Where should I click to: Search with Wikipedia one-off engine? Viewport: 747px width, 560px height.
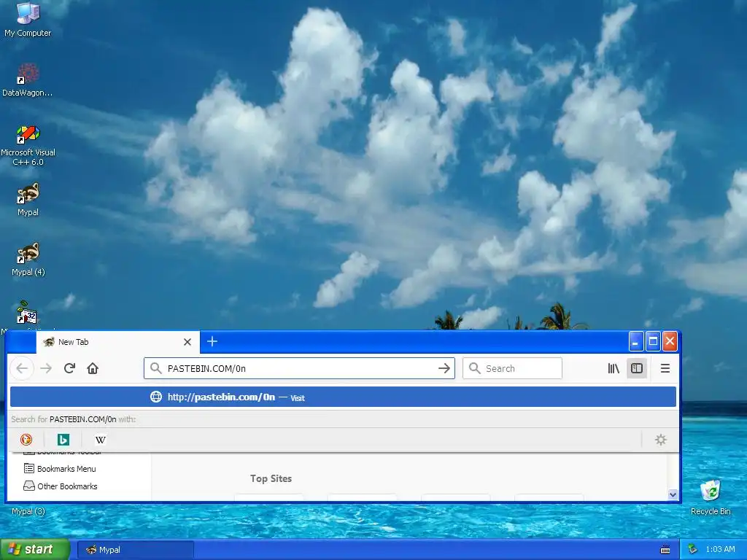pos(101,440)
